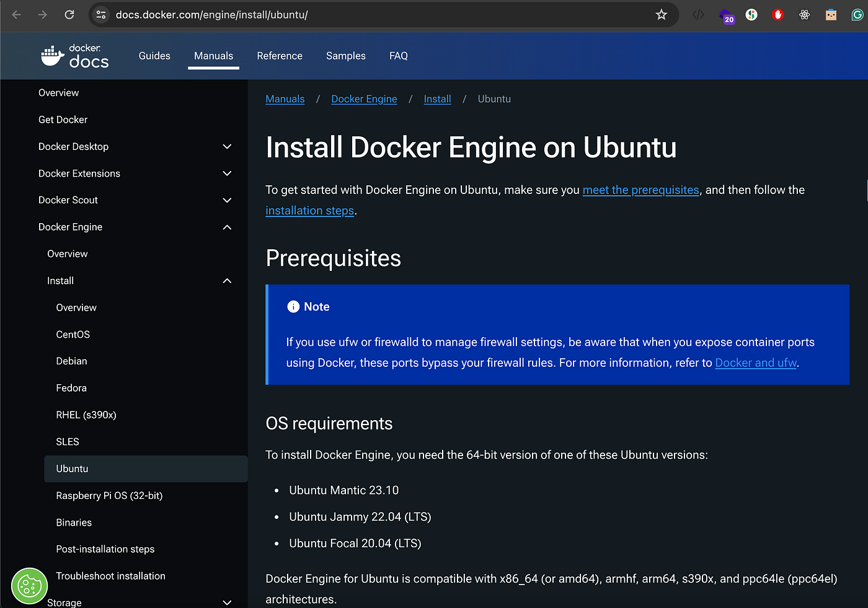This screenshot has height=608, width=868.
Task: Open Docker Extensions label in sidebar
Action: pyautogui.click(x=79, y=174)
